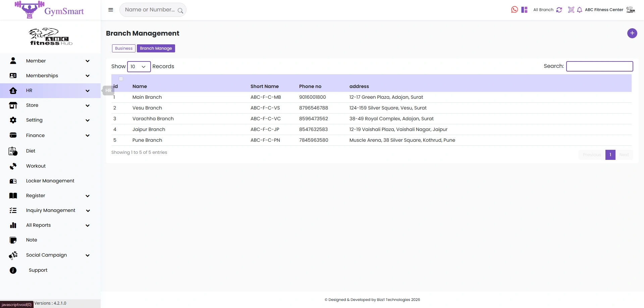Open notifications bell icon
The height and width of the screenshot is (308, 644).
(579, 10)
